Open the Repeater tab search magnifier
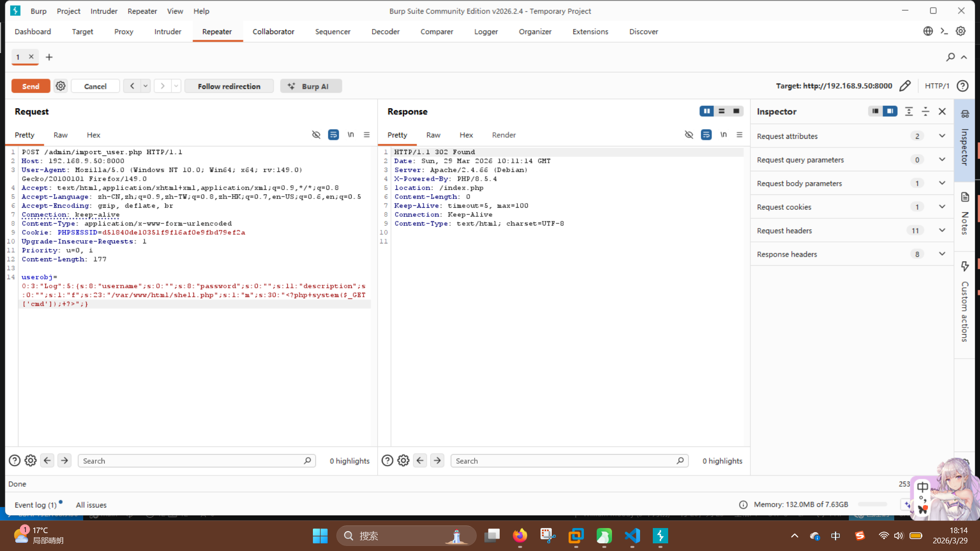This screenshot has width=980, height=551. pyautogui.click(x=950, y=57)
